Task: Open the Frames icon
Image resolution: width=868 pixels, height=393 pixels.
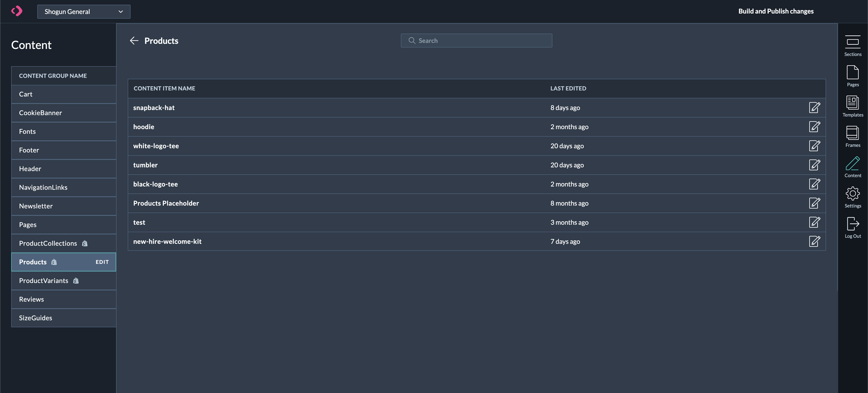Action: tap(853, 133)
